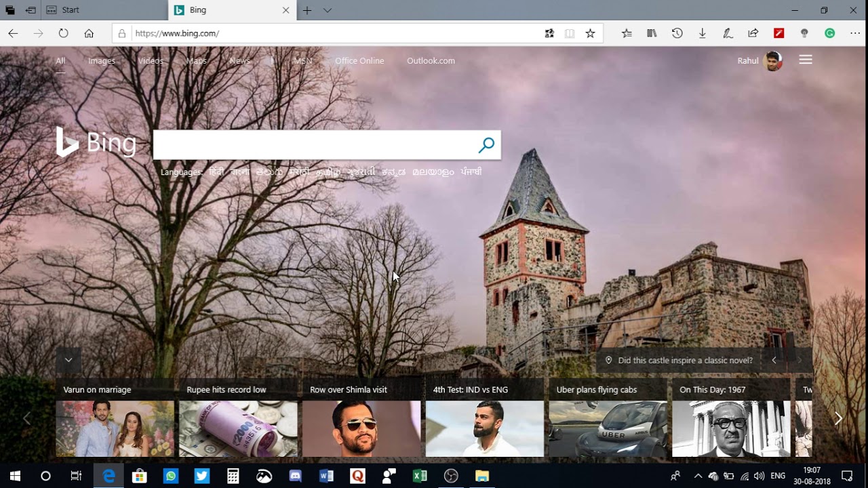Launch Discord from the taskbar
Image resolution: width=868 pixels, height=488 pixels.
click(296, 476)
